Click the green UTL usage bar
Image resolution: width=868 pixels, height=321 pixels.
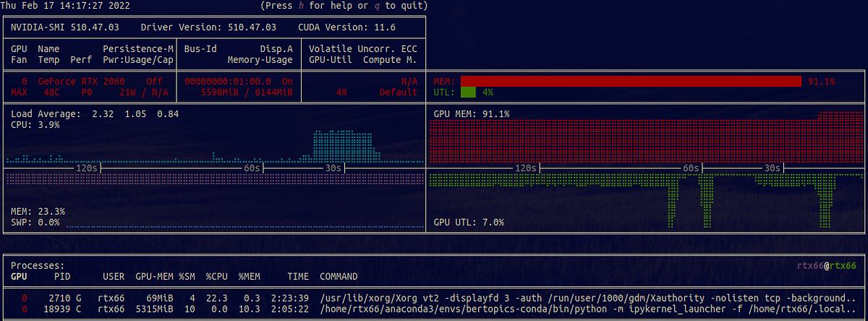pyautogui.click(x=468, y=93)
